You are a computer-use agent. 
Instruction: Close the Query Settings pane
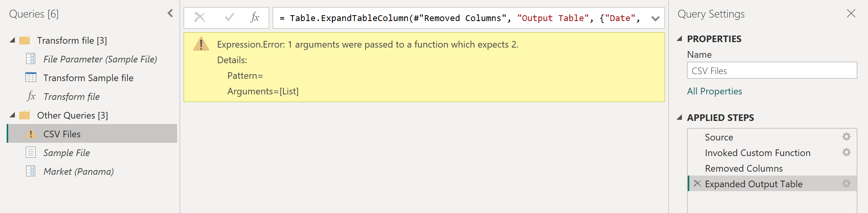[x=851, y=14]
